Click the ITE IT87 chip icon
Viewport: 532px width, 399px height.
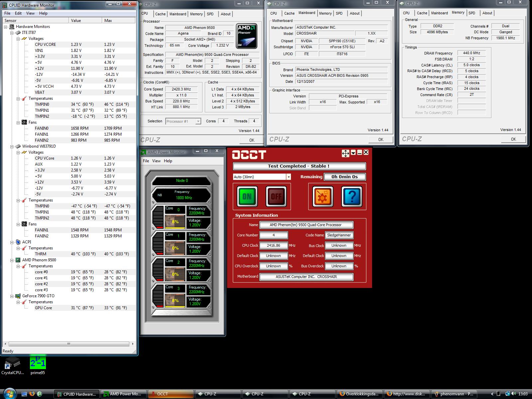click(x=18, y=33)
